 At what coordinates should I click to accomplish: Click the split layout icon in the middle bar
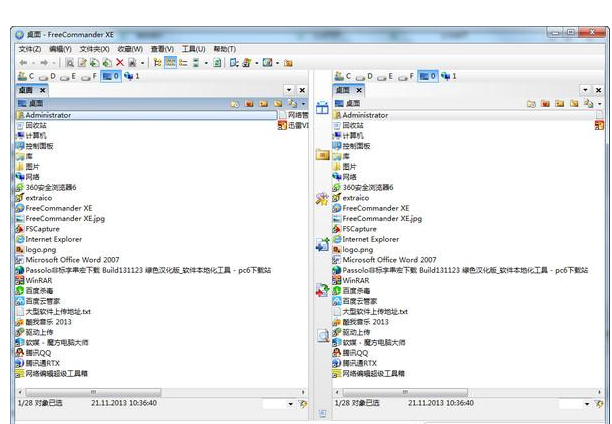(322, 108)
